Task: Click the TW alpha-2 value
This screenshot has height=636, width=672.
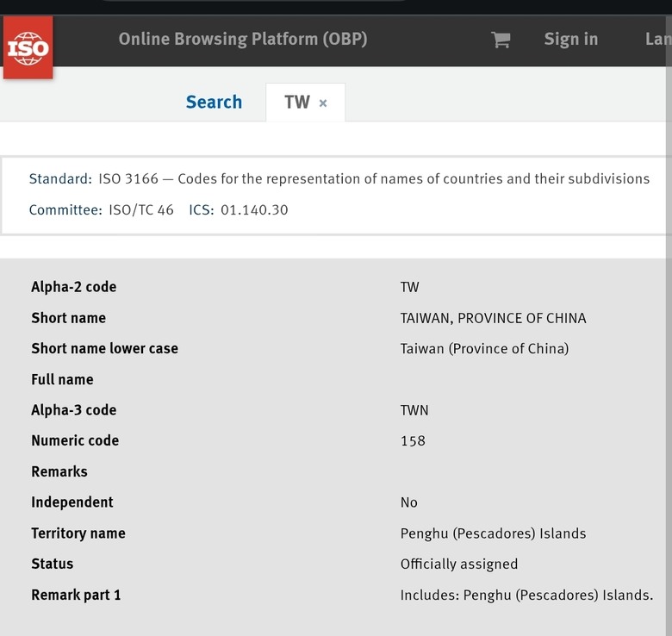Action: point(410,287)
